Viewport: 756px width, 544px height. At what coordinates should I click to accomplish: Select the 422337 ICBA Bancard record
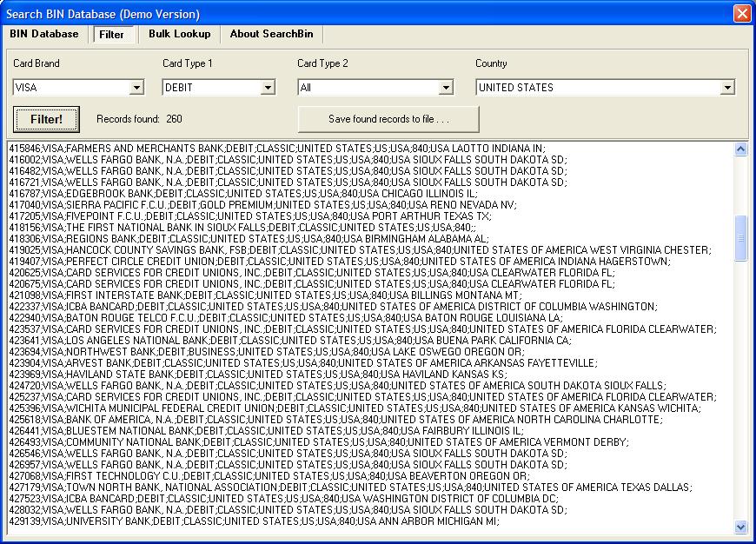(334, 307)
